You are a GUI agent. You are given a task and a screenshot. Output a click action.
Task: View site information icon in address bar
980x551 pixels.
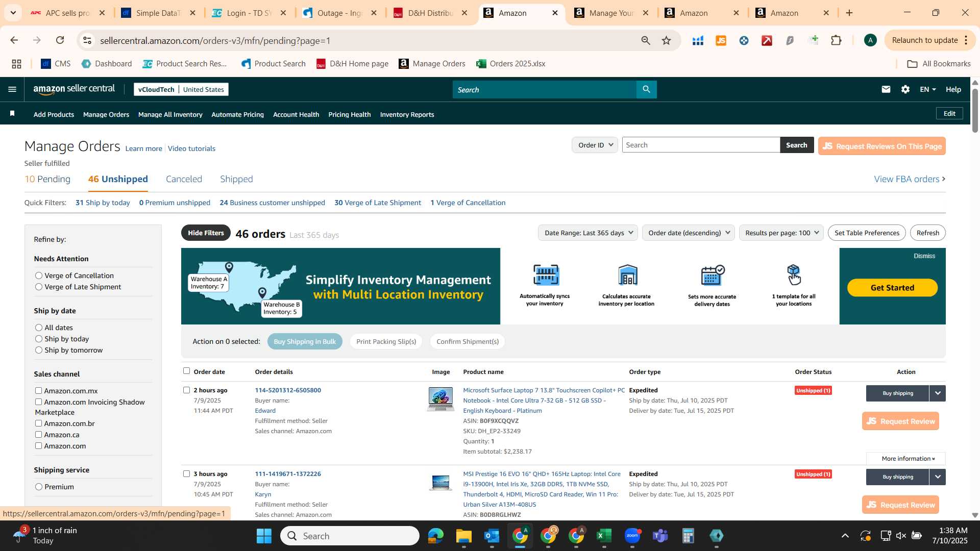click(x=87, y=40)
